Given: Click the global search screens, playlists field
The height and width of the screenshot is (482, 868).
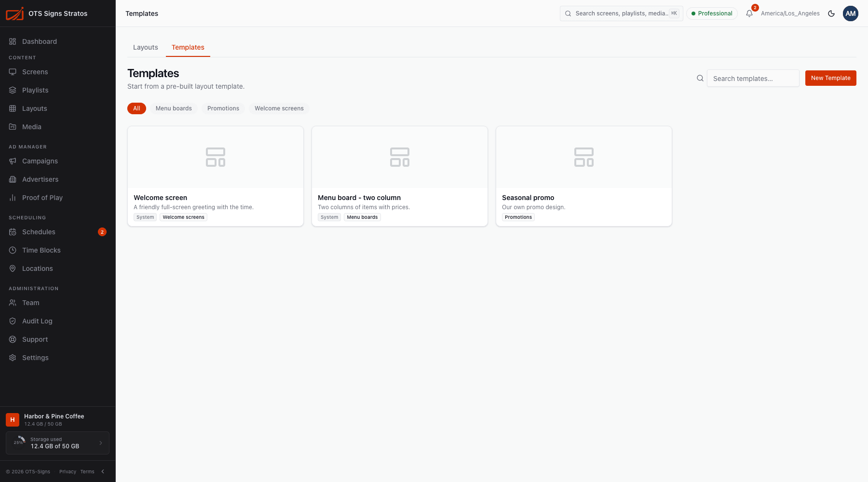Looking at the screenshot, I should click(x=621, y=13).
